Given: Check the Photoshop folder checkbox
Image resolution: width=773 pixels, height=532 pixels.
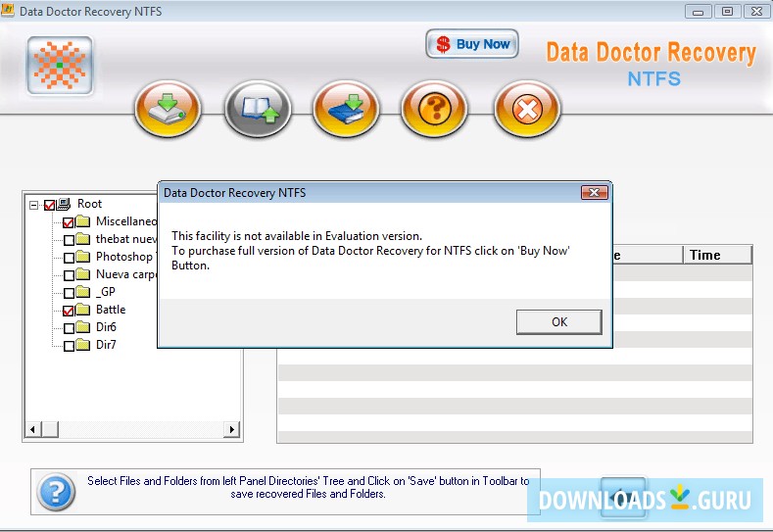Looking at the screenshot, I should click(69, 258).
